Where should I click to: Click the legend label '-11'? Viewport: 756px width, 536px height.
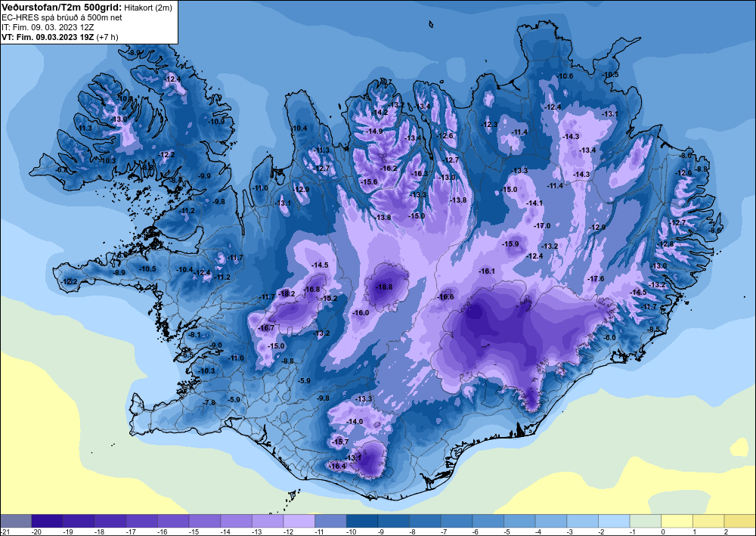tap(318, 531)
